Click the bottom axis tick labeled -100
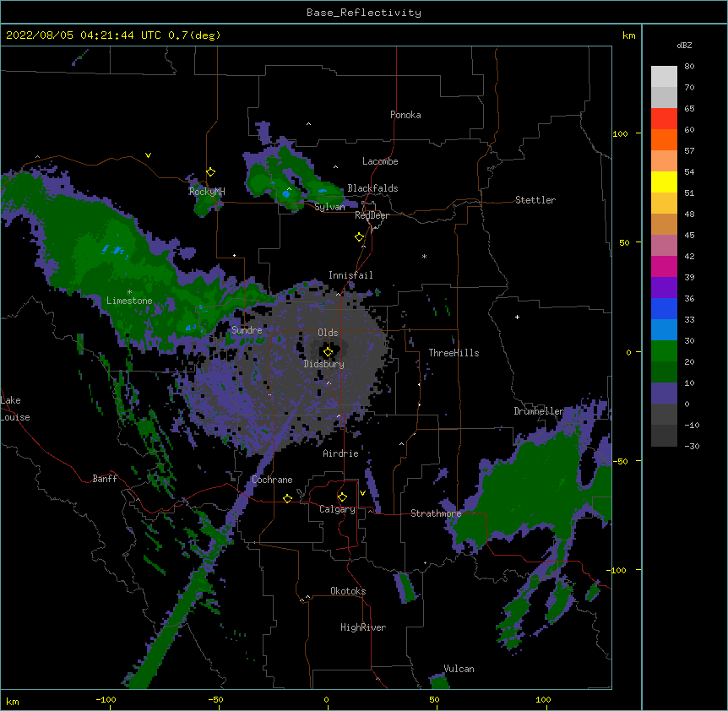The height and width of the screenshot is (711, 728). click(106, 699)
